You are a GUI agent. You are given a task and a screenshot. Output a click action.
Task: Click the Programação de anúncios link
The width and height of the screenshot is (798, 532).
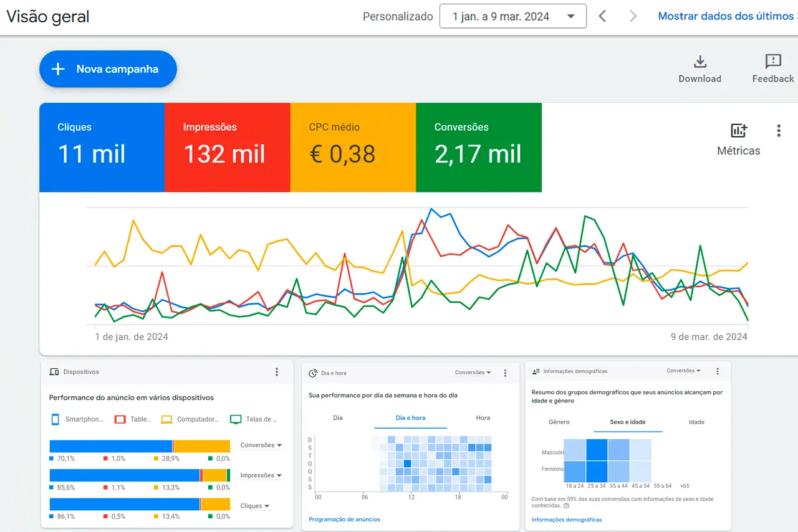[345, 519]
